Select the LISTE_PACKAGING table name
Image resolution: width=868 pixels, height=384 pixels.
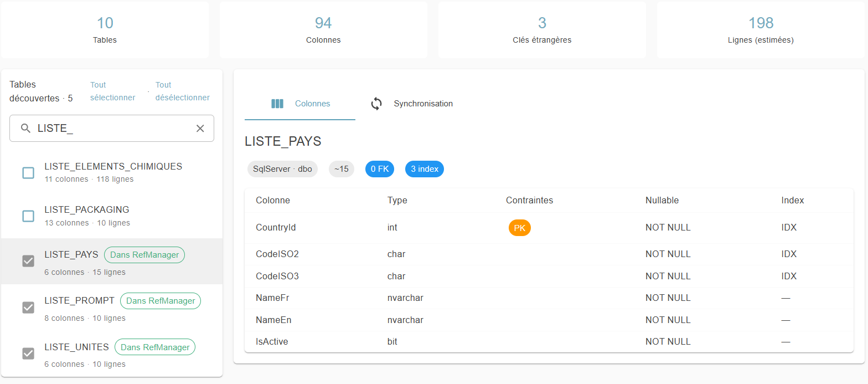(x=87, y=209)
